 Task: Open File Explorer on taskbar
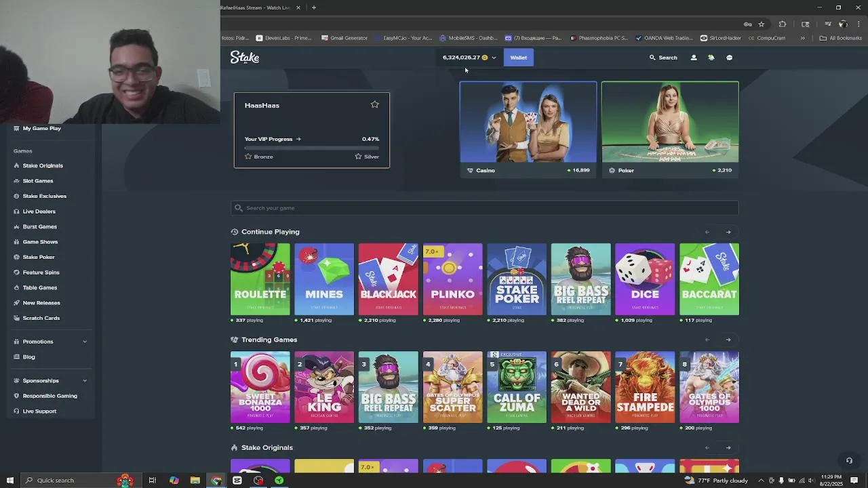click(x=195, y=480)
